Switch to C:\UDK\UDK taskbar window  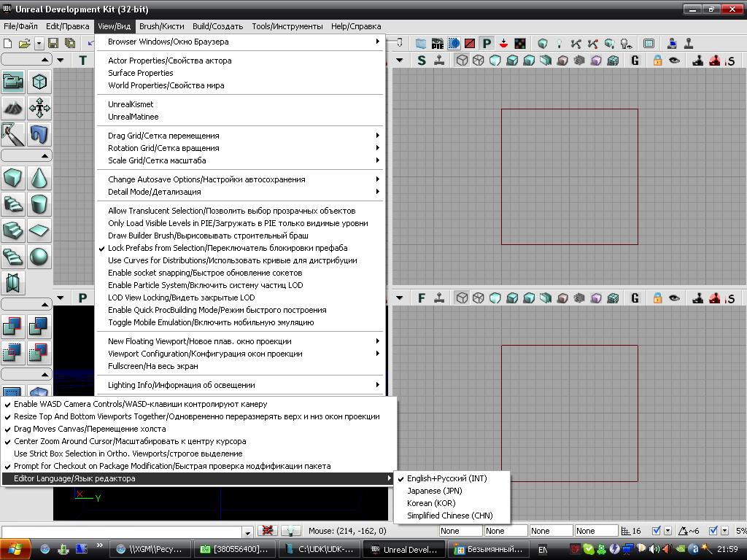click(321, 549)
